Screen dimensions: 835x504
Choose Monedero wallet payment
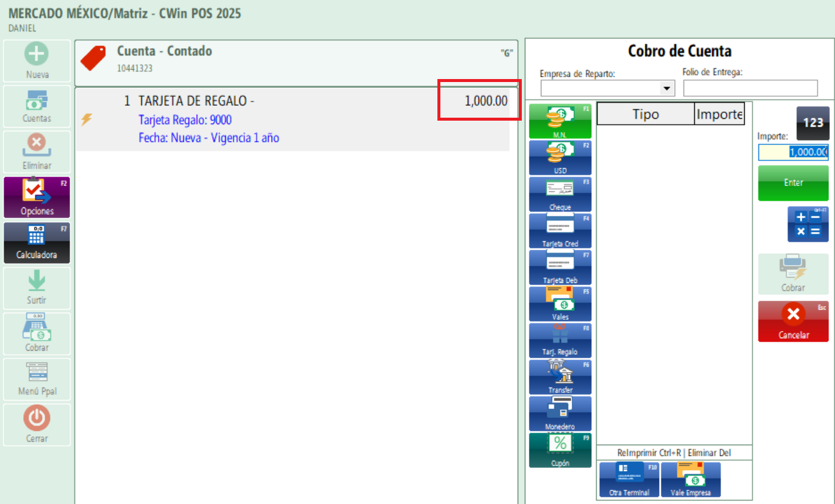[x=560, y=414]
